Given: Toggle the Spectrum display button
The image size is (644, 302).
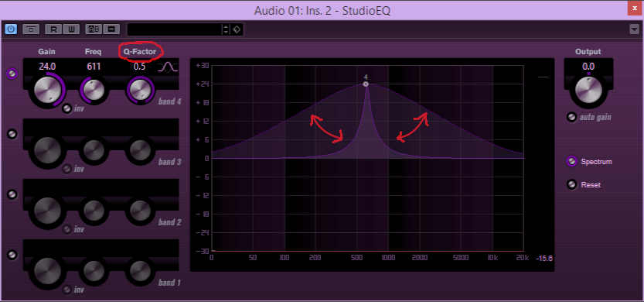Looking at the screenshot, I should pos(571,162).
